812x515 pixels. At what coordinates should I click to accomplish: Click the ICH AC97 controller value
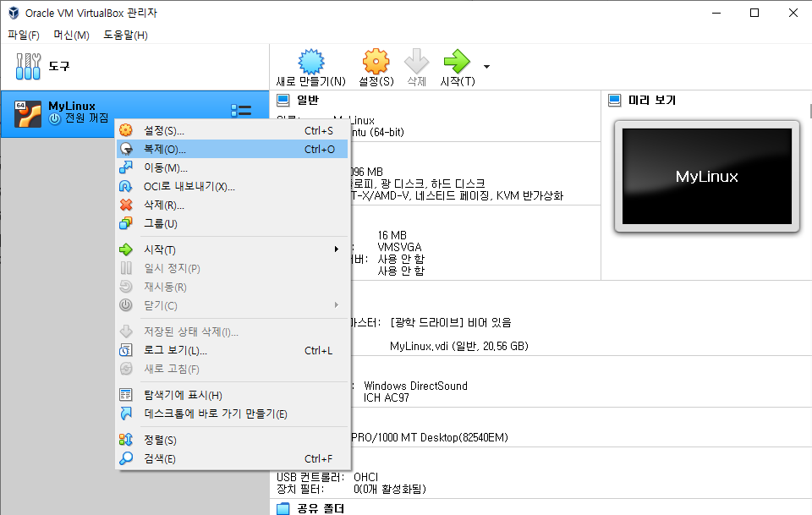pyautogui.click(x=386, y=397)
